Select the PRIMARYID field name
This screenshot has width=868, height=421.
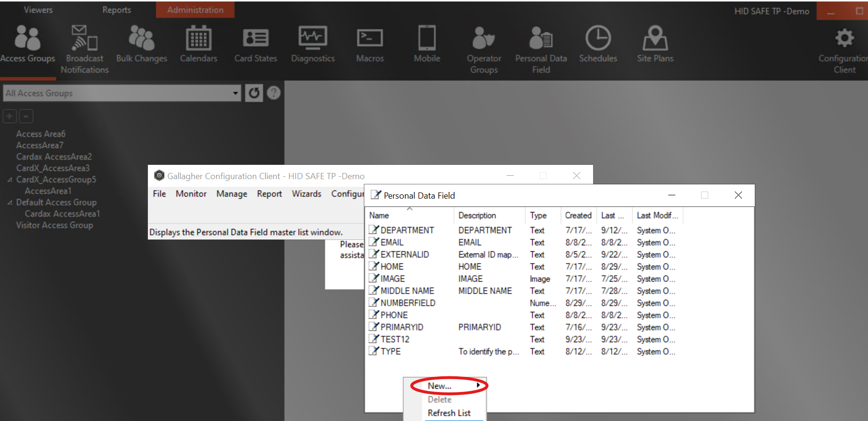coord(402,327)
